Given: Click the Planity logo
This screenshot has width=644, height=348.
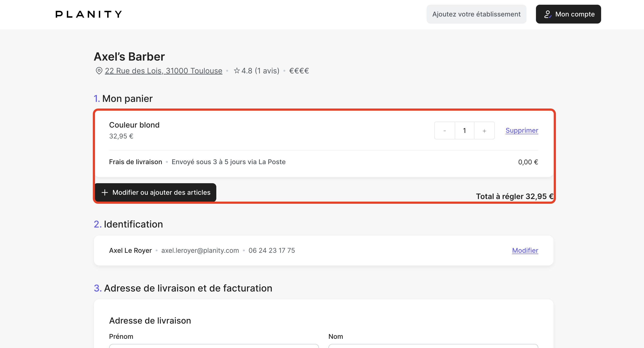Looking at the screenshot, I should pos(89,14).
